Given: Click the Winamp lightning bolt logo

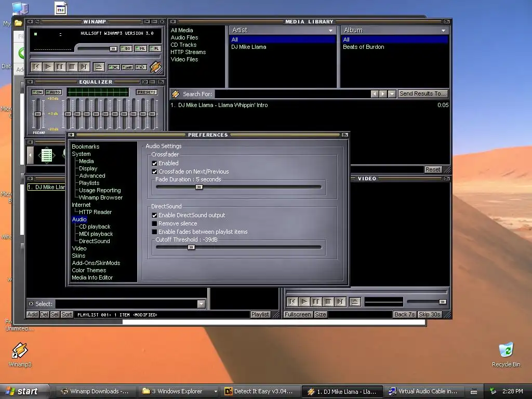Looking at the screenshot, I should (156, 66).
